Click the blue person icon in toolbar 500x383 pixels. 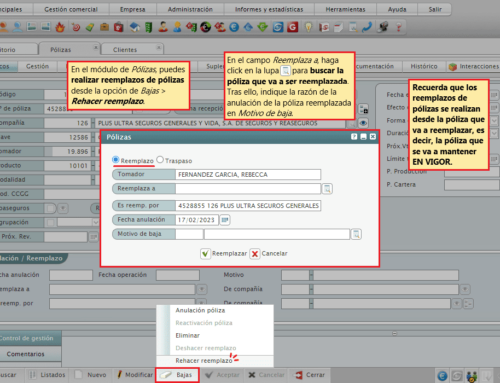point(17,27)
